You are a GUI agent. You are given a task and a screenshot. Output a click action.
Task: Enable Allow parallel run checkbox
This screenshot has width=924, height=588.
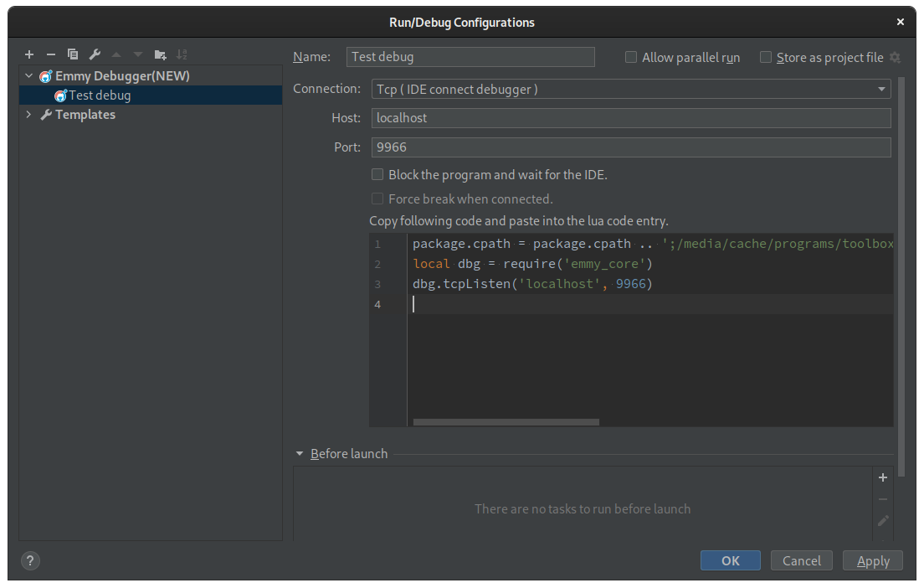(x=632, y=58)
